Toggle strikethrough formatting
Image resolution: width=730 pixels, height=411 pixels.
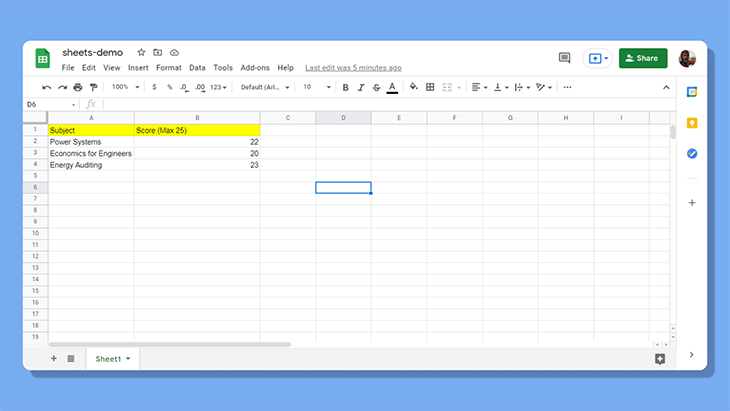click(376, 87)
